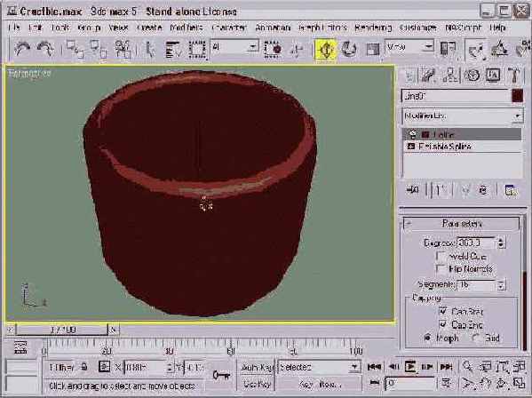Viewport: 532px width, 398px height.
Task: Open the mini curve editor icon by the track bar
Action: click(20, 348)
